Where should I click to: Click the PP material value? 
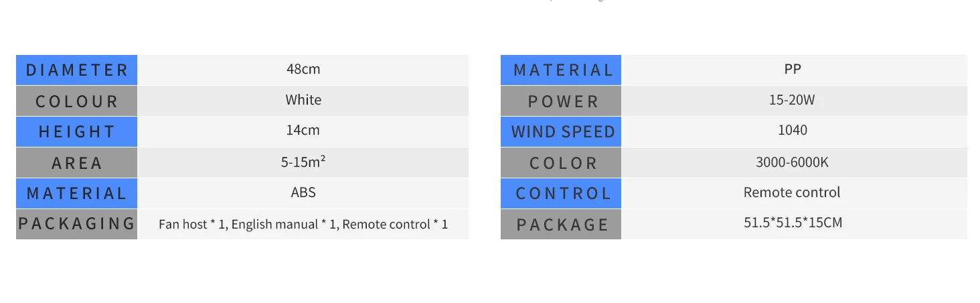793,69
